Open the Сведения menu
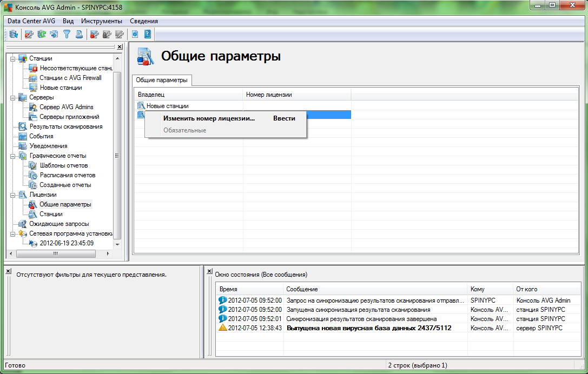 tap(144, 21)
